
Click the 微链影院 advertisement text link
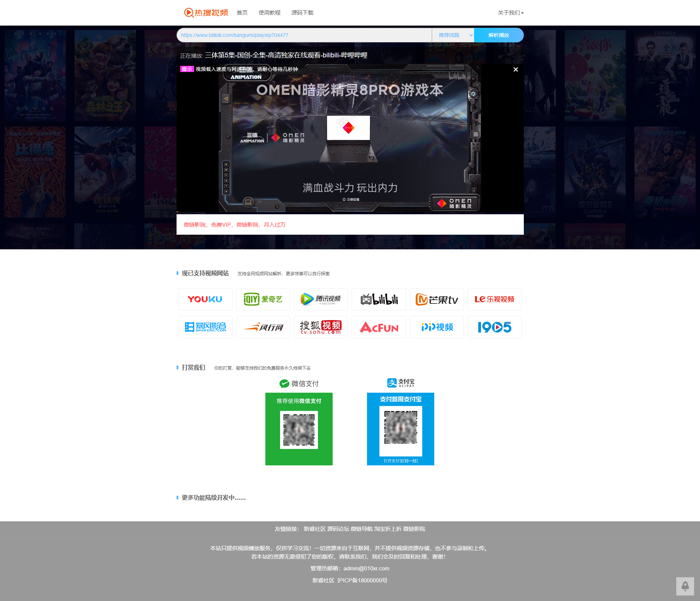(235, 224)
